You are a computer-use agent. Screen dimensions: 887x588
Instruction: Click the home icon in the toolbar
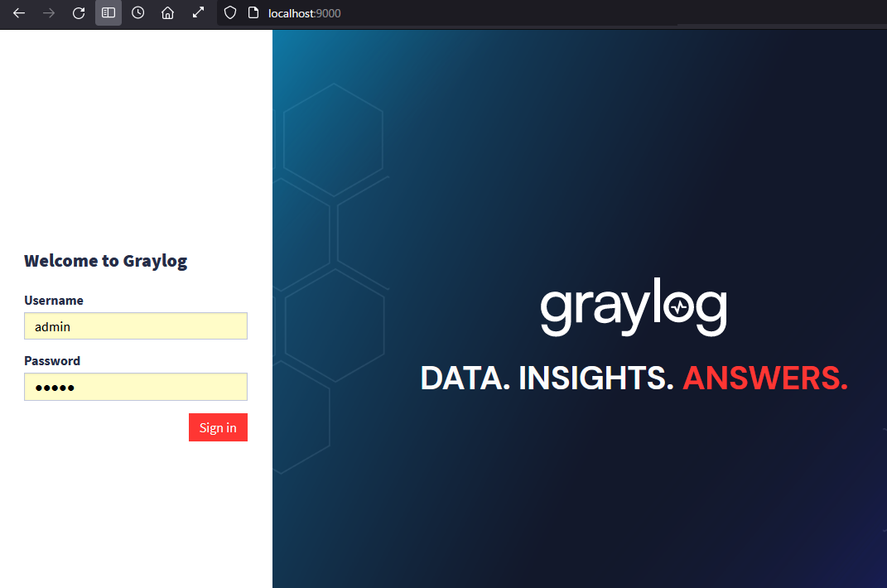pos(167,12)
